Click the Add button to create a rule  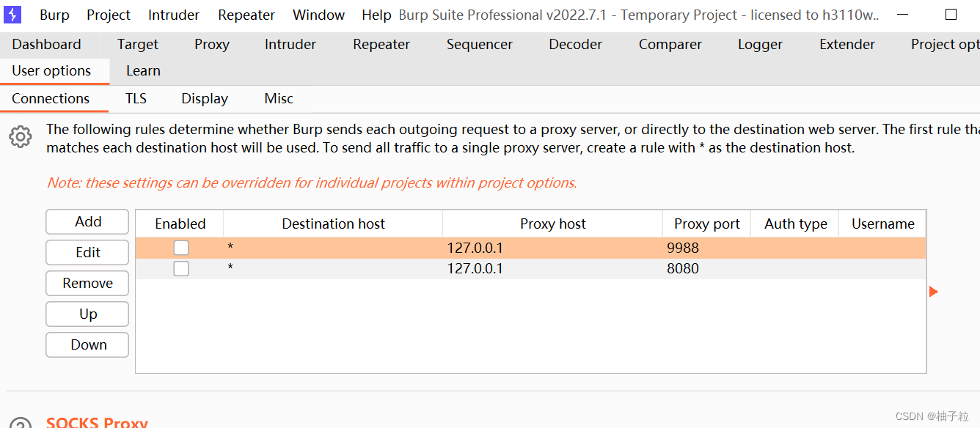[87, 221]
